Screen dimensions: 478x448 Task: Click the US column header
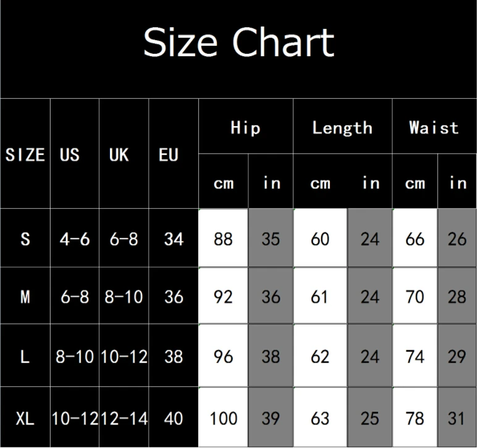[x=75, y=154]
